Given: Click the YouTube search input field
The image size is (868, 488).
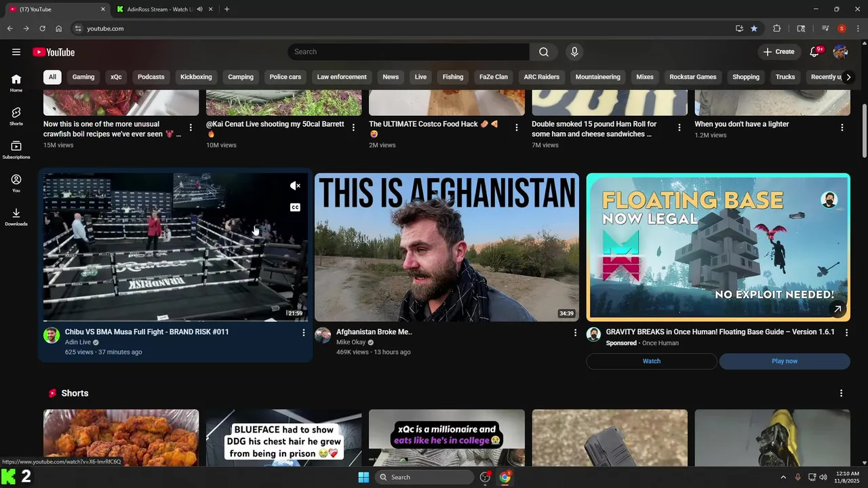Looking at the screenshot, I should pyautogui.click(x=408, y=52).
